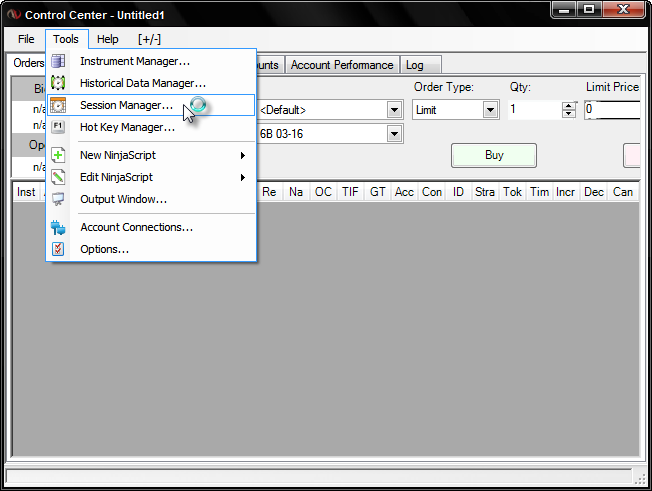Click the green Buy button
This screenshot has height=491, width=652.
click(494, 155)
